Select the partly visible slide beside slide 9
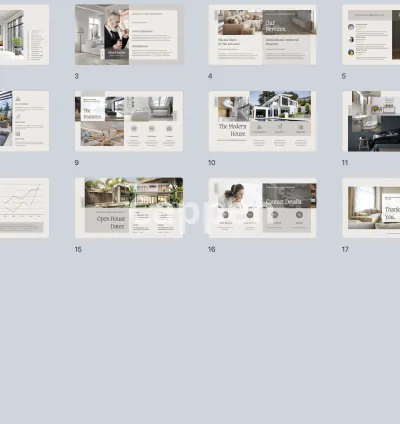 pos(24,121)
